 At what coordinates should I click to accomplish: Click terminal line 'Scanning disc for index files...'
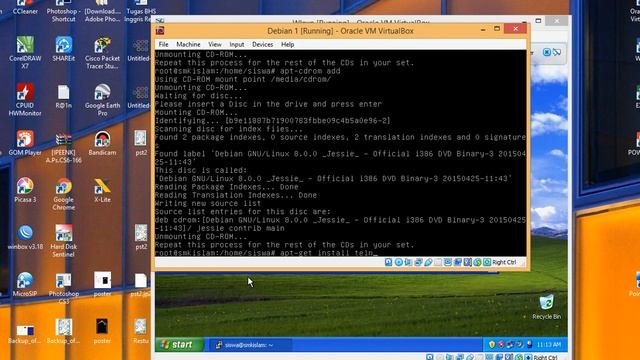[x=229, y=129]
